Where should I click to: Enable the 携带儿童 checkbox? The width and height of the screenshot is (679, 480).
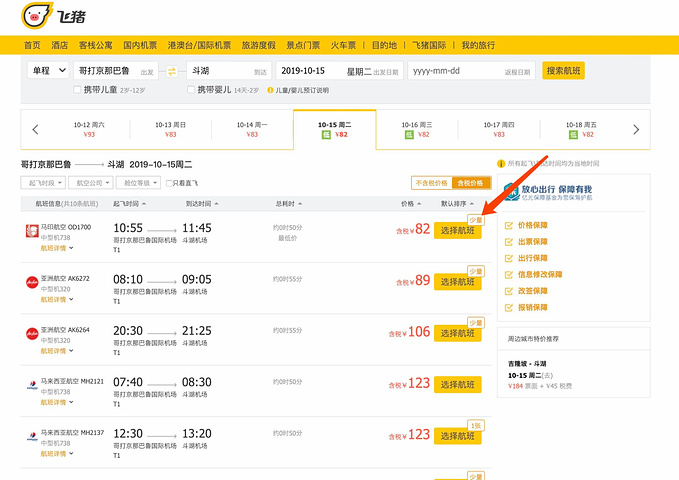(78, 90)
